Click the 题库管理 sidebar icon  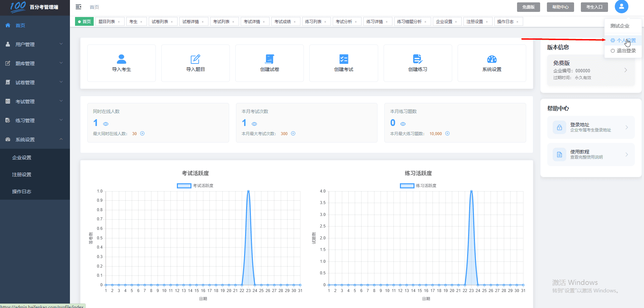point(7,63)
